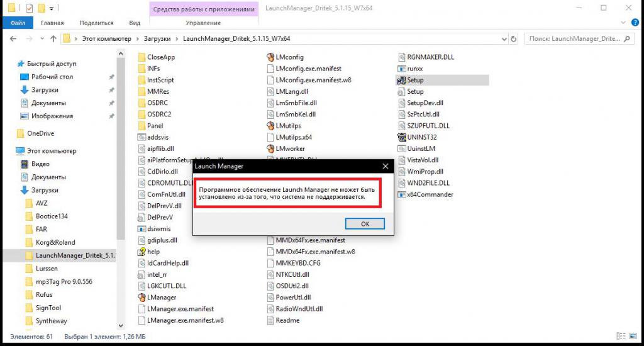Expand address bar history dropdown
This screenshot has width=644, height=346.
[504, 39]
